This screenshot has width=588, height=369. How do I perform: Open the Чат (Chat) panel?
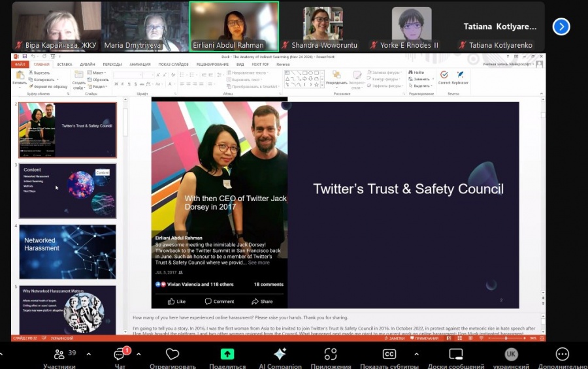click(x=120, y=358)
